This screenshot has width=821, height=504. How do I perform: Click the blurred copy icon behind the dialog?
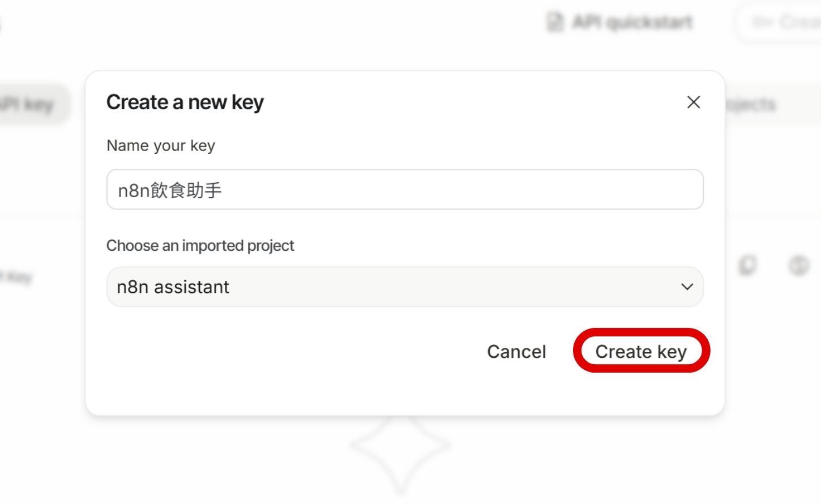pyautogui.click(x=747, y=265)
